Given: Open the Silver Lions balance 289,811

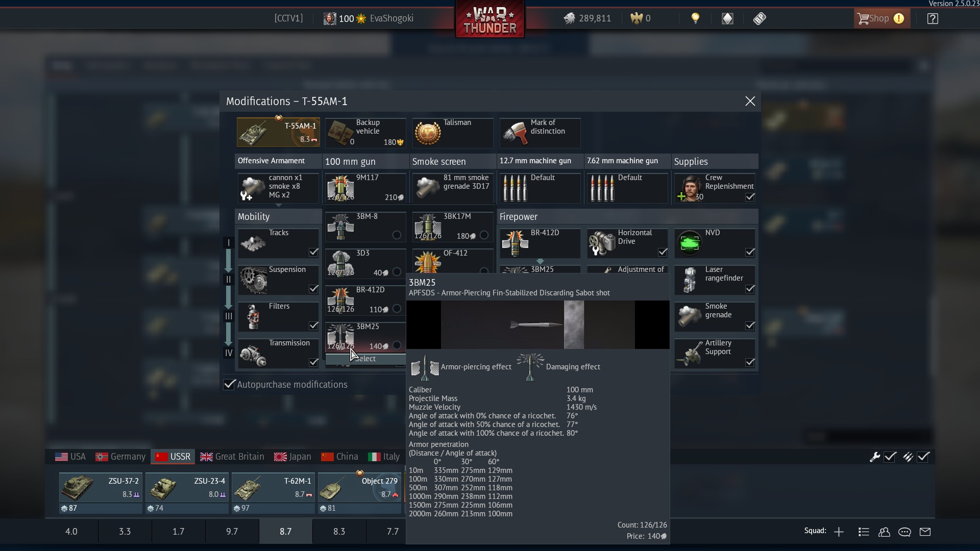Looking at the screenshot, I should tap(587, 18).
